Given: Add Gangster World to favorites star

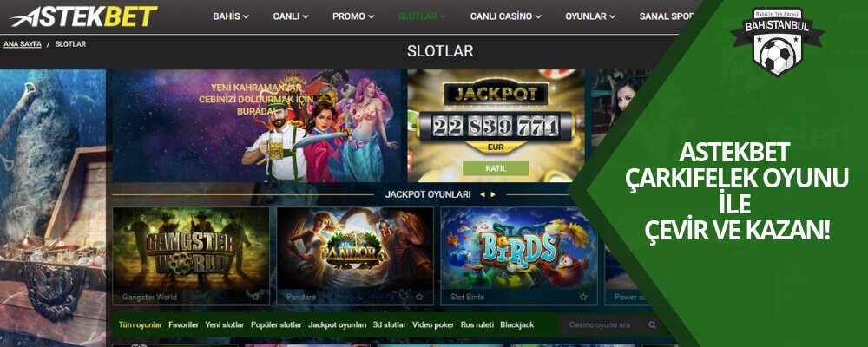Looking at the screenshot, I should coord(255,297).
